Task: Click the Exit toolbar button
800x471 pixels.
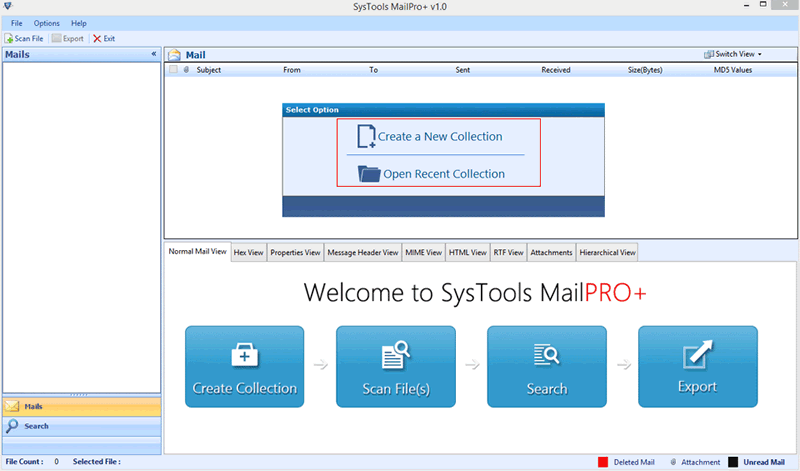Action: (104, 38)
